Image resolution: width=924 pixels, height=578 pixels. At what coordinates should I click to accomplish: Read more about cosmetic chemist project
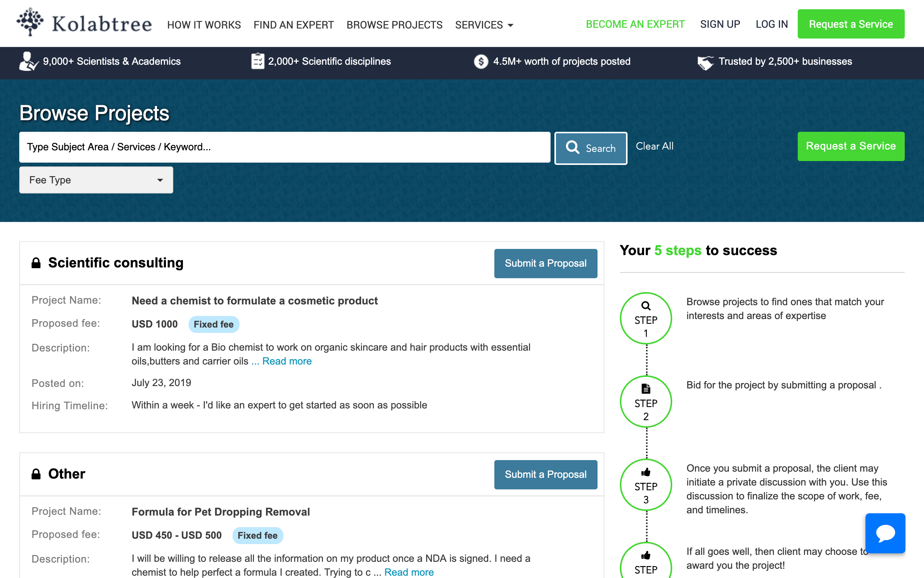coord(287,361)
